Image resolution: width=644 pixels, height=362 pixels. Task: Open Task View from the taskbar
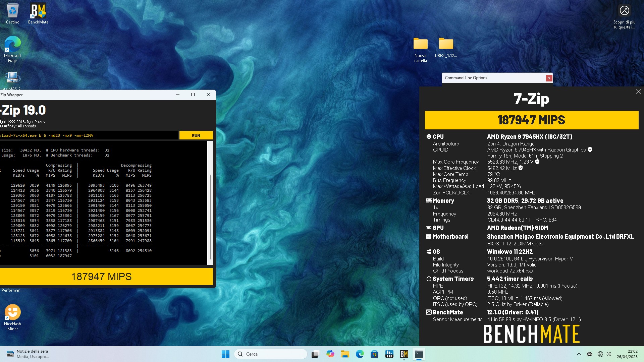[x=315, y=354]
